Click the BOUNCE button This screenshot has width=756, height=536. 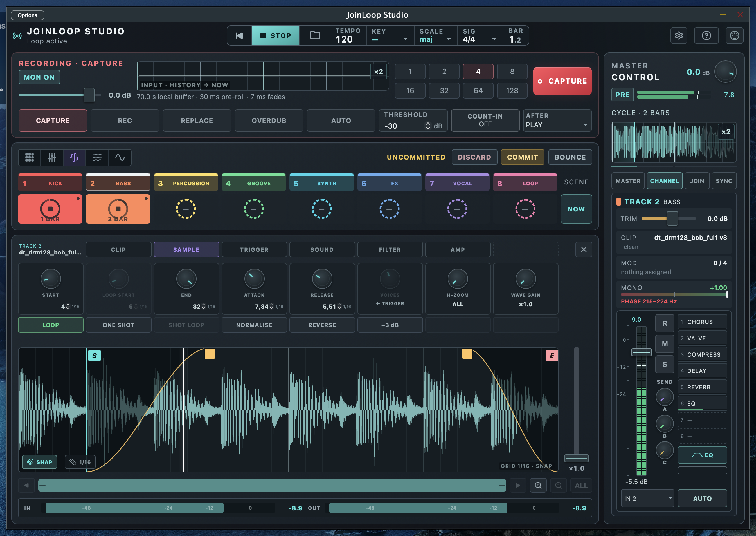click(570, 157)
